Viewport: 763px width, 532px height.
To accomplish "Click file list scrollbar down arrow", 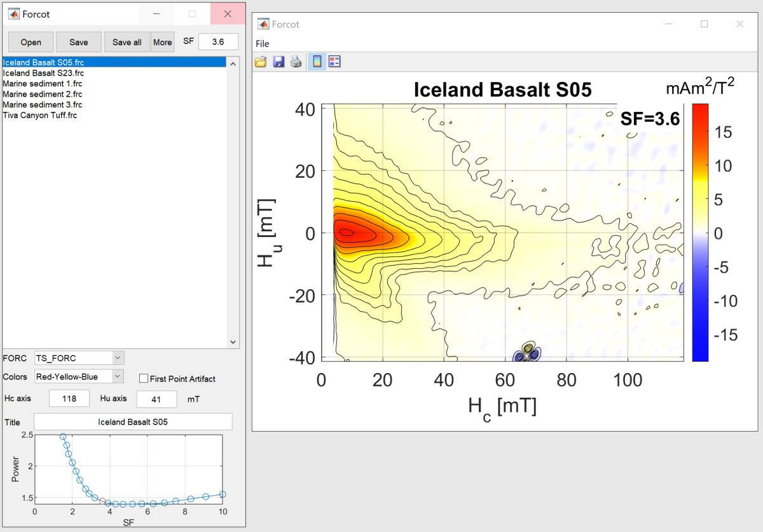I will (232, 341).
